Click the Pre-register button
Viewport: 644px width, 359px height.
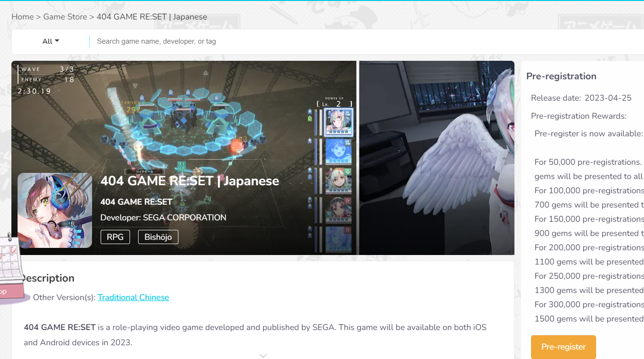563,347
